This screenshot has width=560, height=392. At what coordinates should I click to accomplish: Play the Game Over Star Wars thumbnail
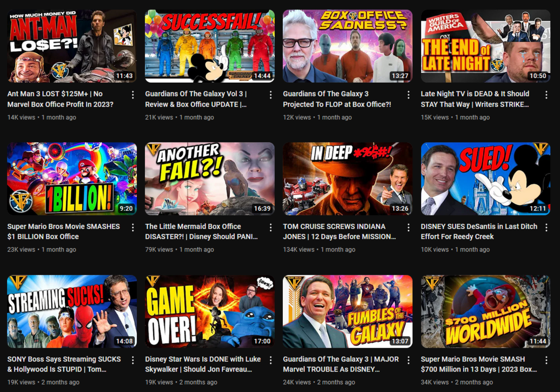click(x=210, y=312)
